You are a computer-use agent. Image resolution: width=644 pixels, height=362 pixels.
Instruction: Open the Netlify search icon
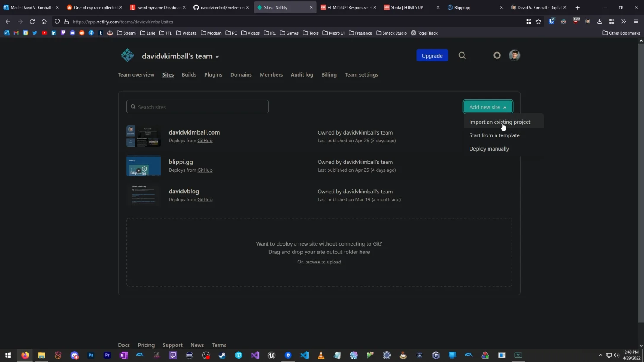[x=462, y=55]
